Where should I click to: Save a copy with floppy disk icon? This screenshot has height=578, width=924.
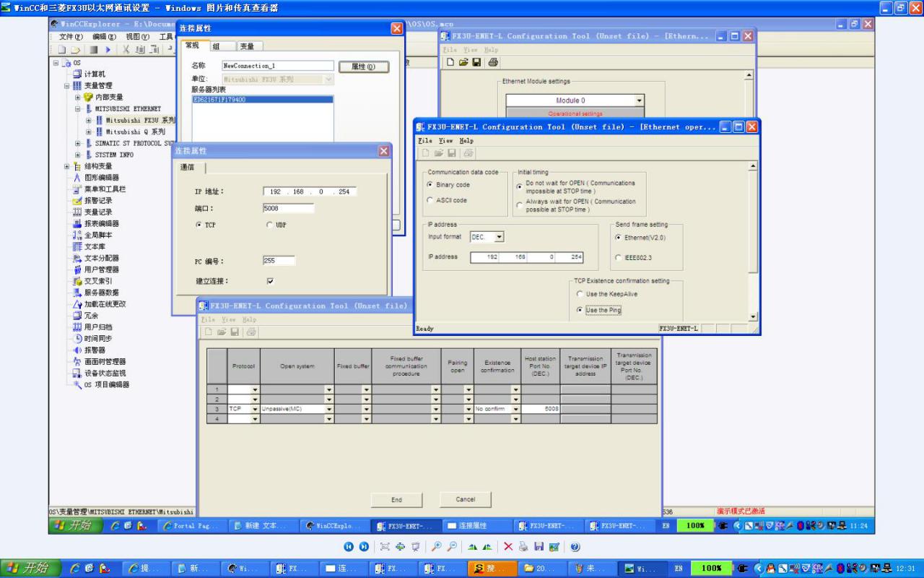[x=539, y=547]
